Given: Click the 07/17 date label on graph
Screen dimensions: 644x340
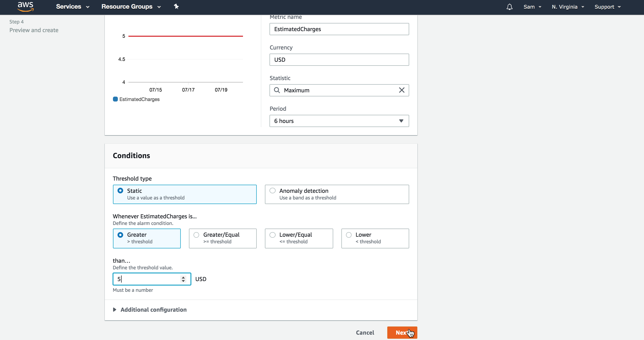Looking at the screenshot, I should coord(188,90).
